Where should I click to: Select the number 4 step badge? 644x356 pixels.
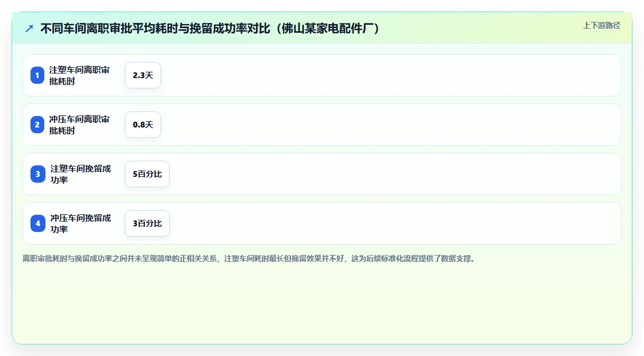click(38, 223)
